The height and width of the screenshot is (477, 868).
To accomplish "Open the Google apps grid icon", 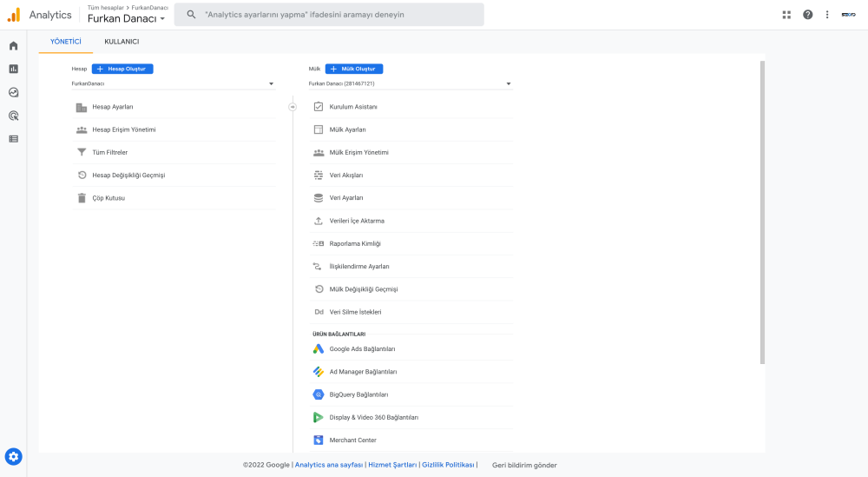I will coord(786,15).
